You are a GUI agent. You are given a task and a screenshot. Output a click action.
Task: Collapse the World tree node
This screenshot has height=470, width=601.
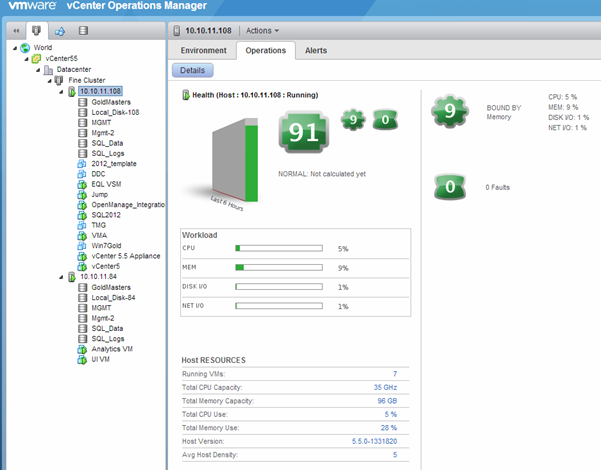(12, 47)
